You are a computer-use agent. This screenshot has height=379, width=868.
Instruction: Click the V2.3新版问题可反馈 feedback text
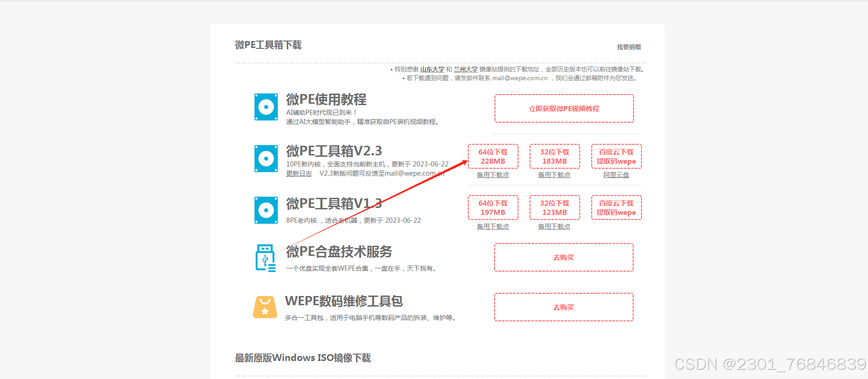pos(382,173)
